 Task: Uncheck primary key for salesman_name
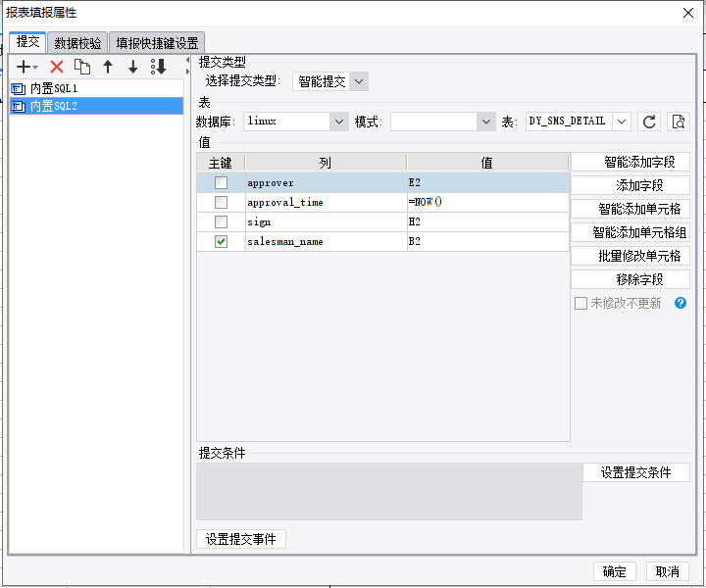click(x=221, y=242)
